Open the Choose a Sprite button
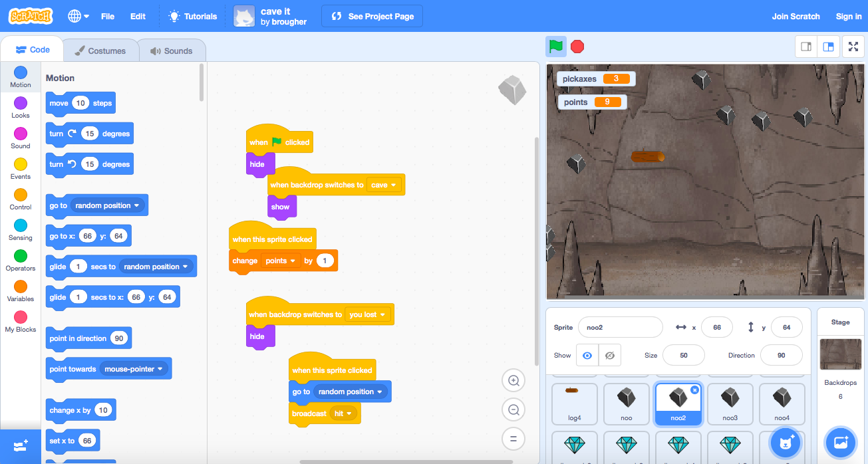Screen dimensions: 868x464 pyautogui.click(x=786, y=441)
